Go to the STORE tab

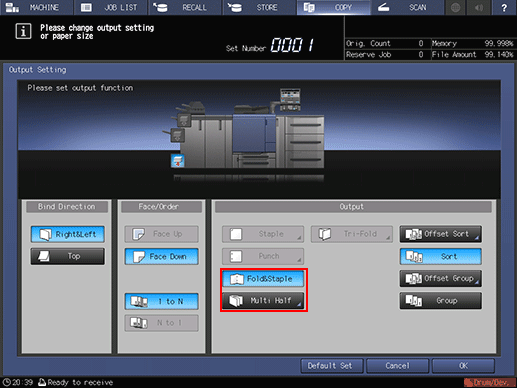pyautogui.click(x=259, y=7)
